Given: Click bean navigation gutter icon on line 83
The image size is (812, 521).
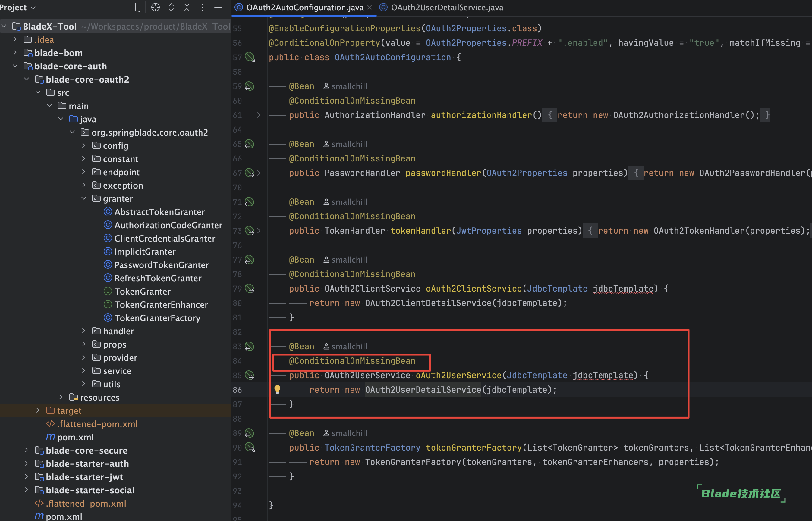Looking at the screenshot, I should (x=250, y=346).
